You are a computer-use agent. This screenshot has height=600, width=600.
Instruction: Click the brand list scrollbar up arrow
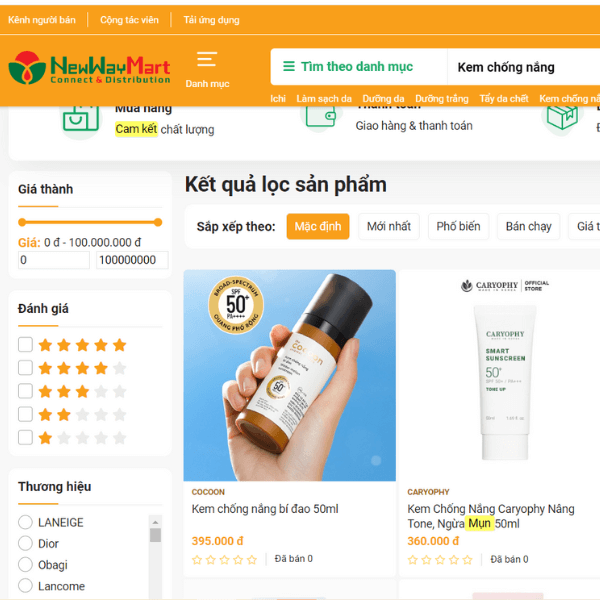coord(155,522)
